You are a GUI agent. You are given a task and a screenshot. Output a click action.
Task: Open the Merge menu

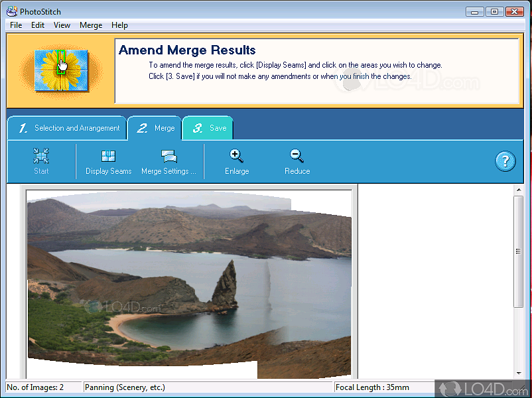[x=90, y=25]
